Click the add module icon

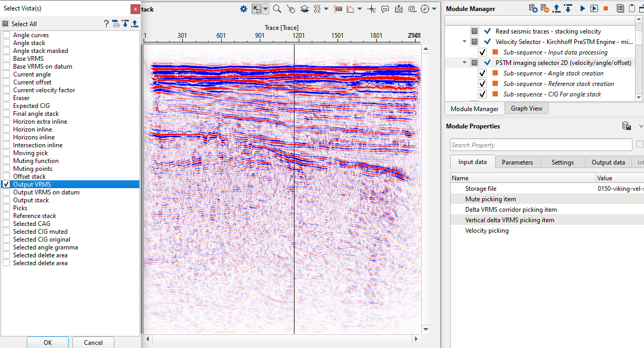533,8
